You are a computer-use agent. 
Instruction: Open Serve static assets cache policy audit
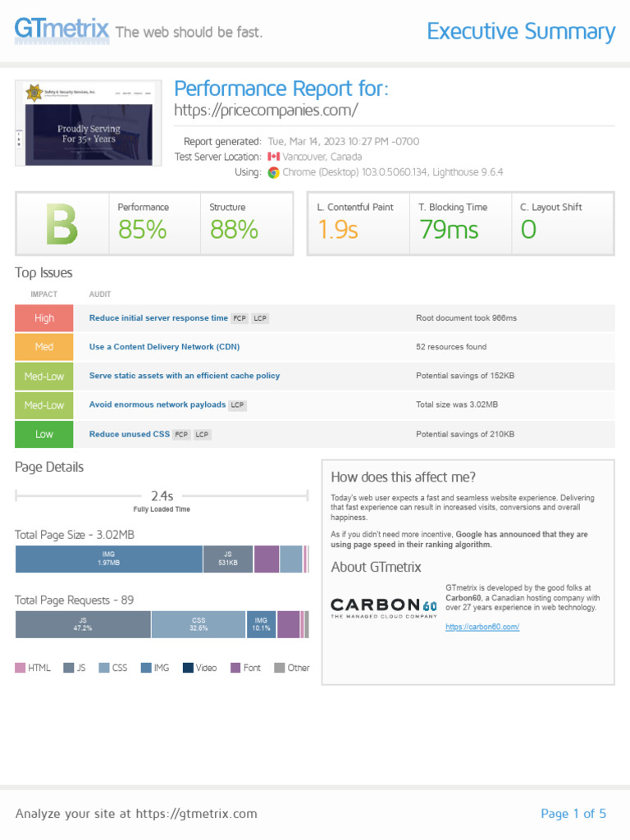coord(185,376)
